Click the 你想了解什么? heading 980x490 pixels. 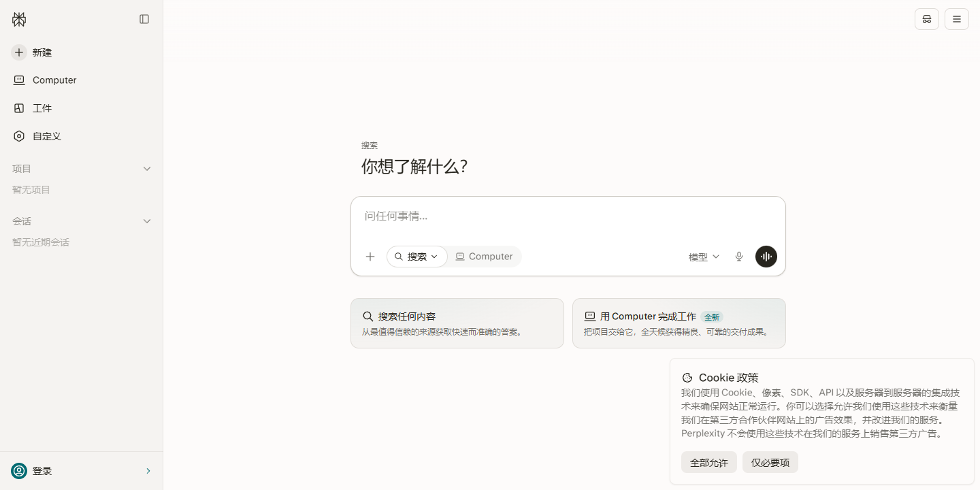414,167
